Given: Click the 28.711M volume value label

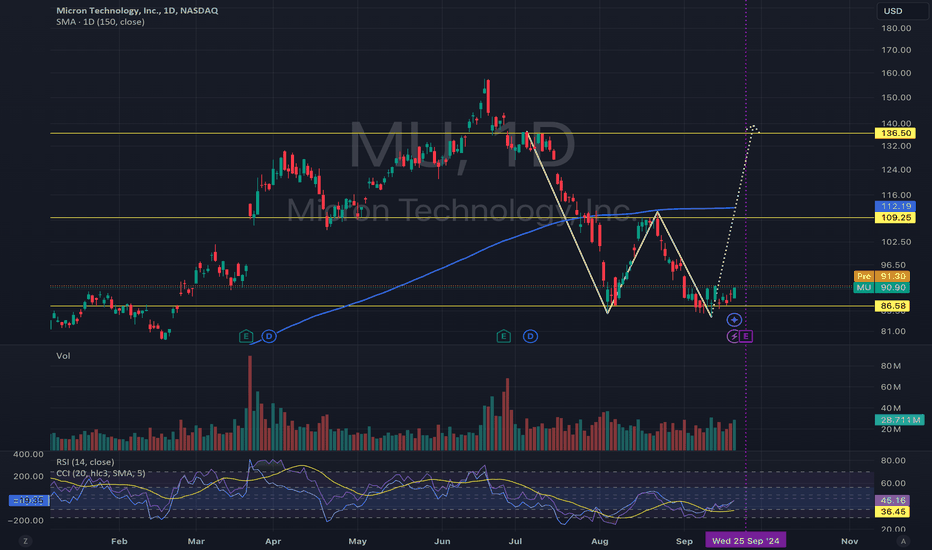Looking at the screenshot, I should 899,420.
